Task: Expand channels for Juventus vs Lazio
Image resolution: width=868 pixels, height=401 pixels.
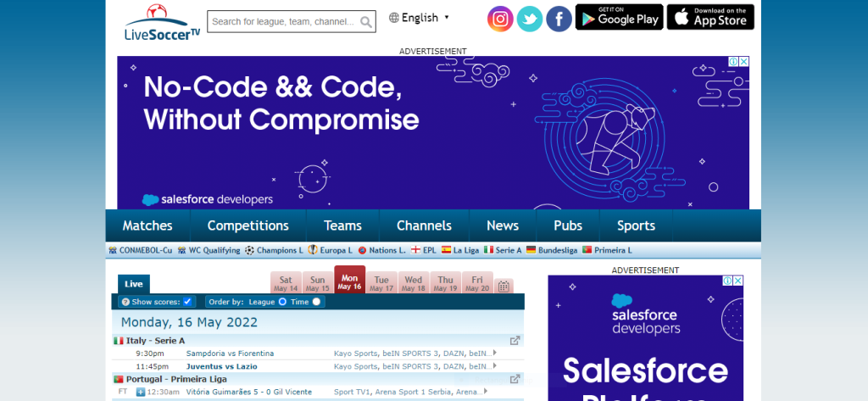Action: [495, 365]
